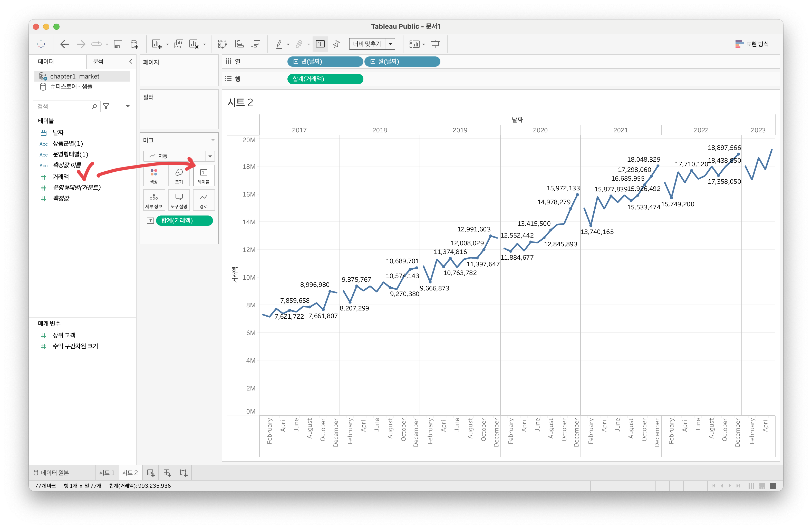
Task: Click the filter icon beside search field
Action: [106, 106]
